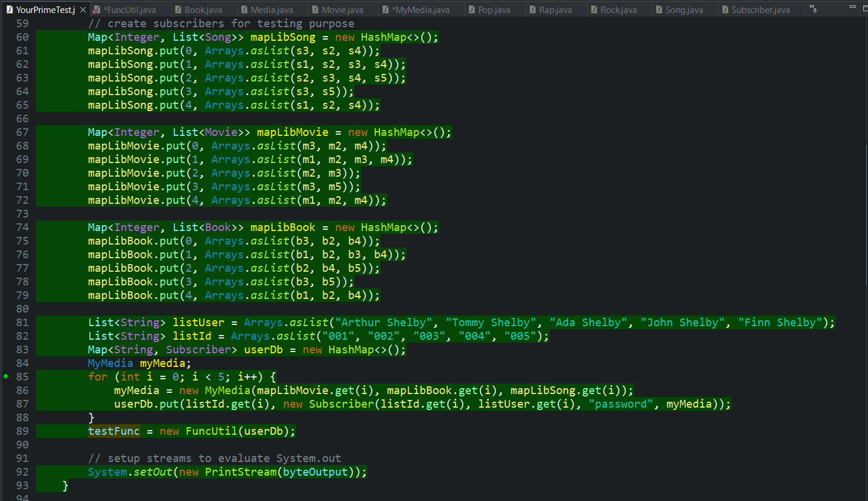868x501 pixels.
Task: Click setOut in System.setOut call
Action: point(153,472)
